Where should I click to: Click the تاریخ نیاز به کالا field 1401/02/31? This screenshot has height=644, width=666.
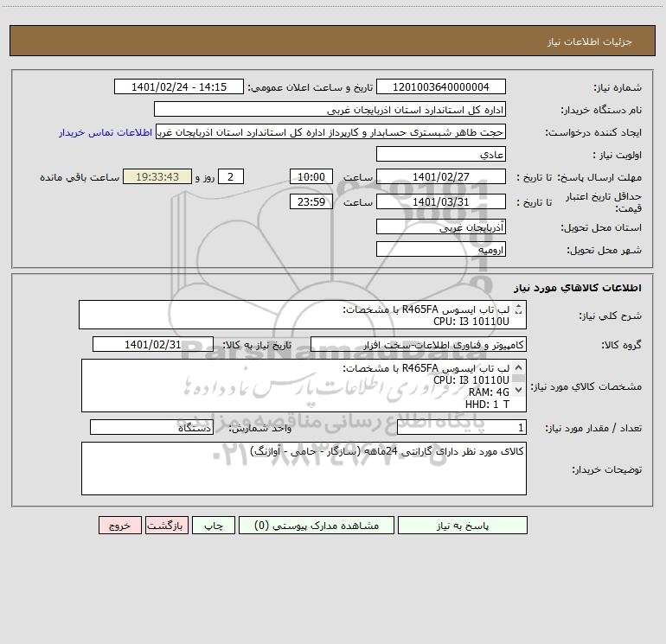tap(153, 344)
